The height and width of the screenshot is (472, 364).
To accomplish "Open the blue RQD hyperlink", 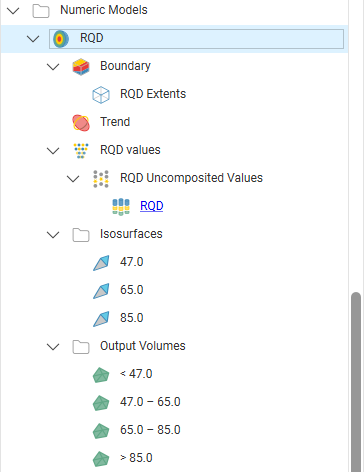I will point(152,206).
